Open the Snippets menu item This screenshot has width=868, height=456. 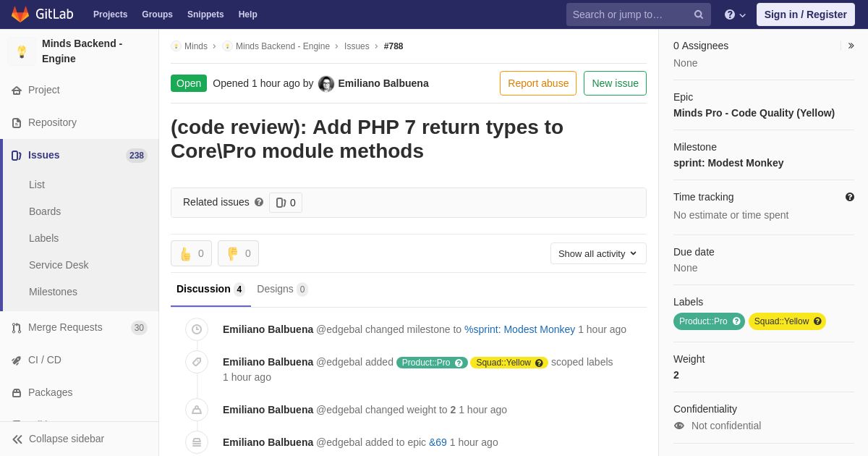pyautogui.click(x=205, y=14)
